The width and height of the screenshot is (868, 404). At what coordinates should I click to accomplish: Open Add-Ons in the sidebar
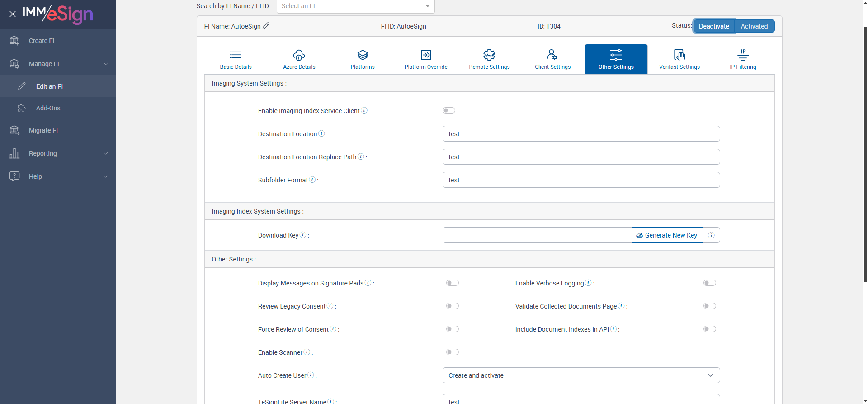pyautogui.click(x=48, y=108)
